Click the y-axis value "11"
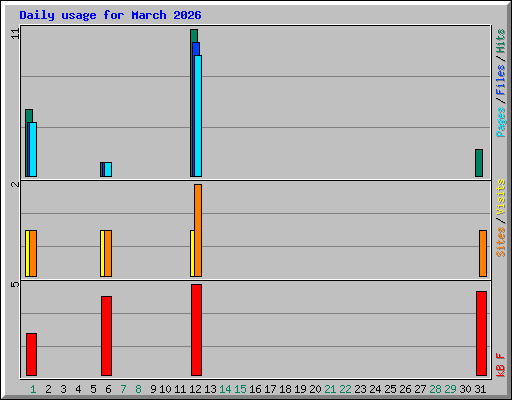The width and height of the screenshot is (512, 400). (15, 33)
